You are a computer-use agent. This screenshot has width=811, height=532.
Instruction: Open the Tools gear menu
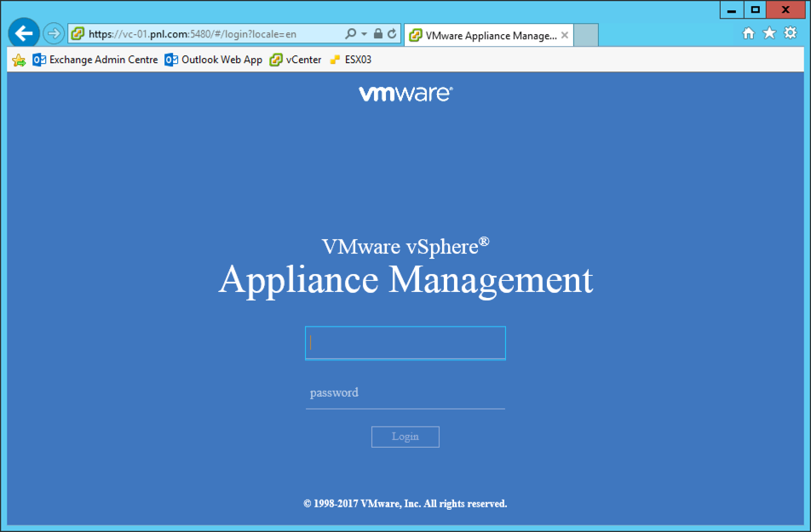click(x=791, y=33)
